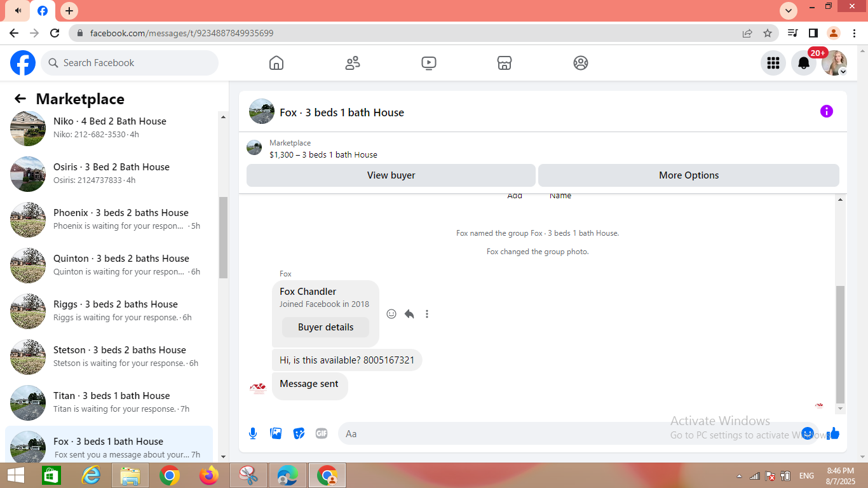Click the Niko listing thumbnail

(x=28, y=128)
